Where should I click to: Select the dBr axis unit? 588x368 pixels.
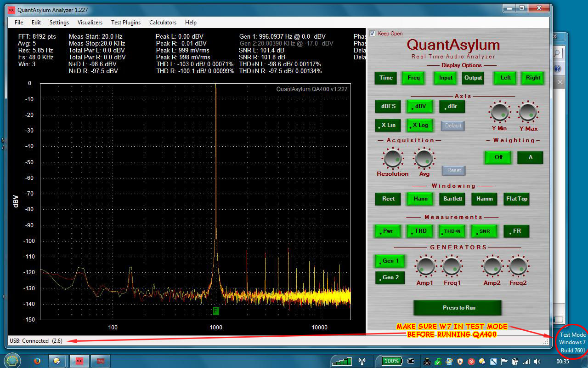tap(452, 106)
